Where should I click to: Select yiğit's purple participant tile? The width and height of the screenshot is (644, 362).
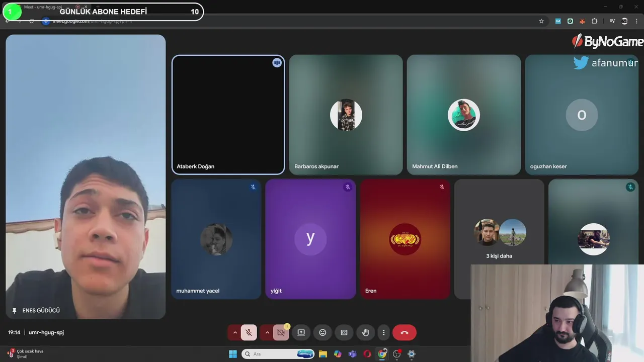(x=310, y=239)
